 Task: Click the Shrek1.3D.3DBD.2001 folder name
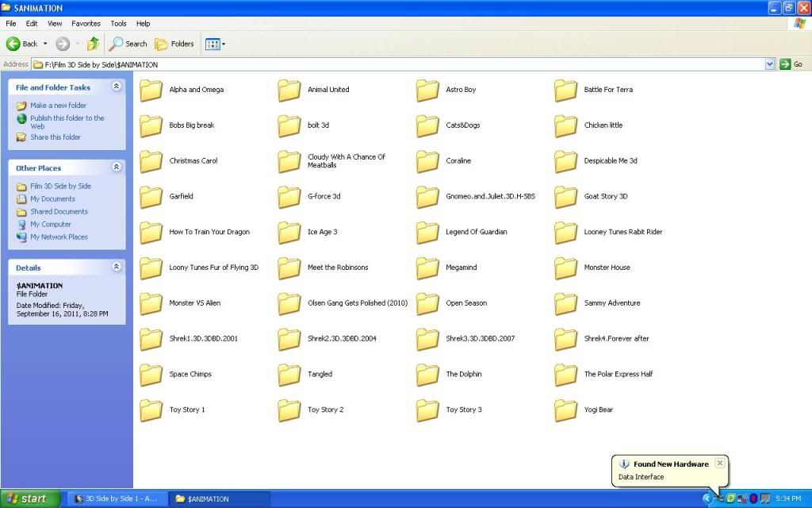[204, 338]
